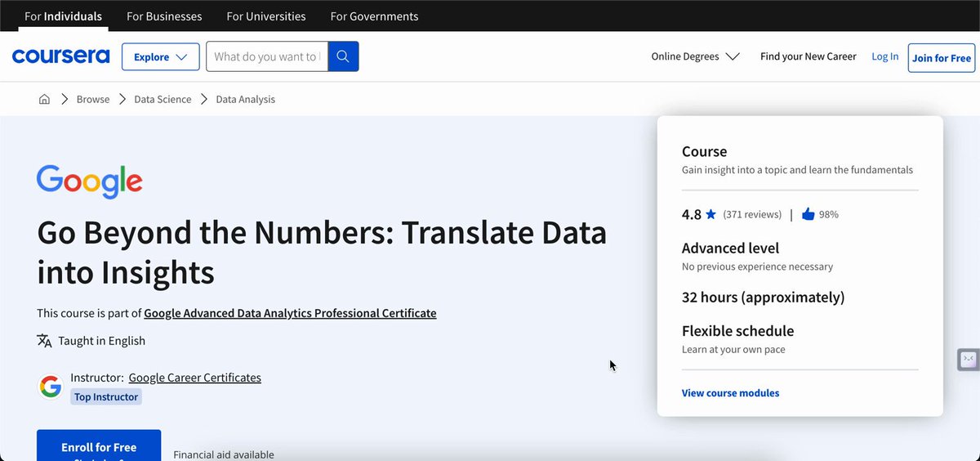Open the Explore dropdown

tap(161, 56)
